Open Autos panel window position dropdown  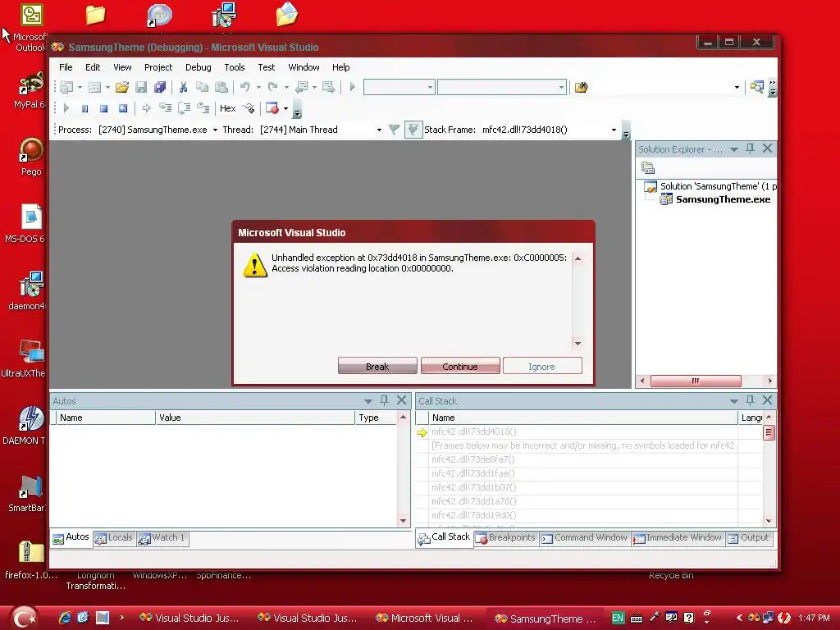click(x=368, y=400)
